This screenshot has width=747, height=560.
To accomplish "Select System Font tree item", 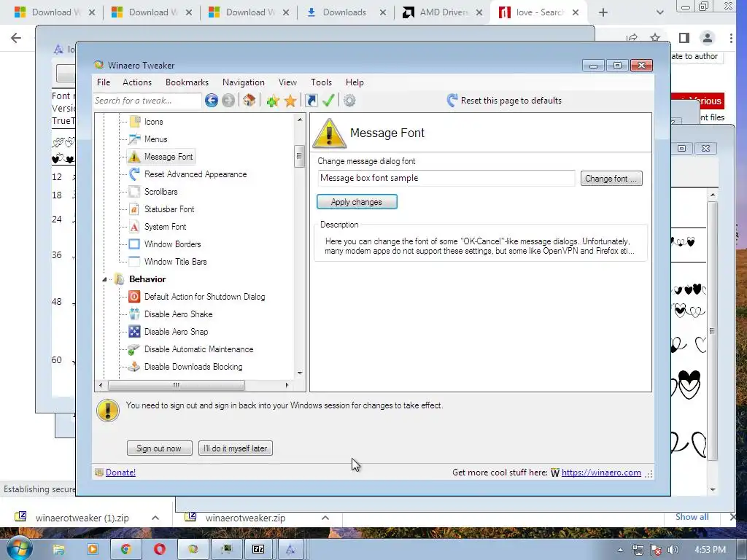I will click(x=166, y=227).
